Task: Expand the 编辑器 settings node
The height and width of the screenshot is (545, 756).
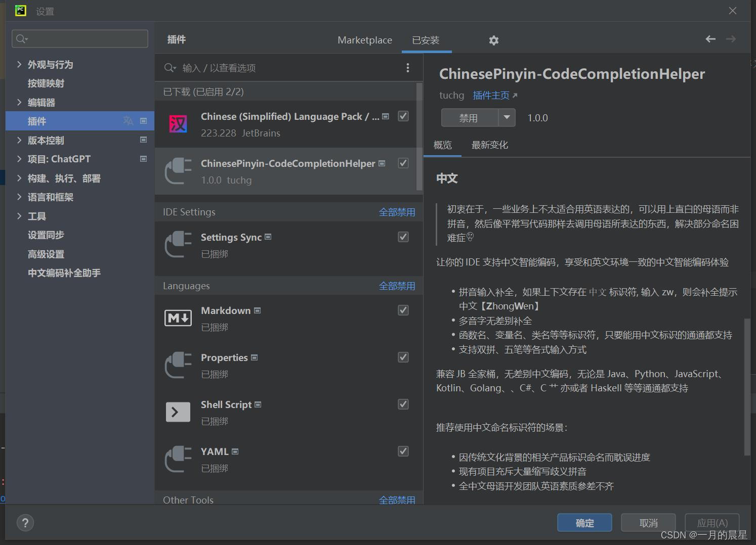Action: [19, 102]
